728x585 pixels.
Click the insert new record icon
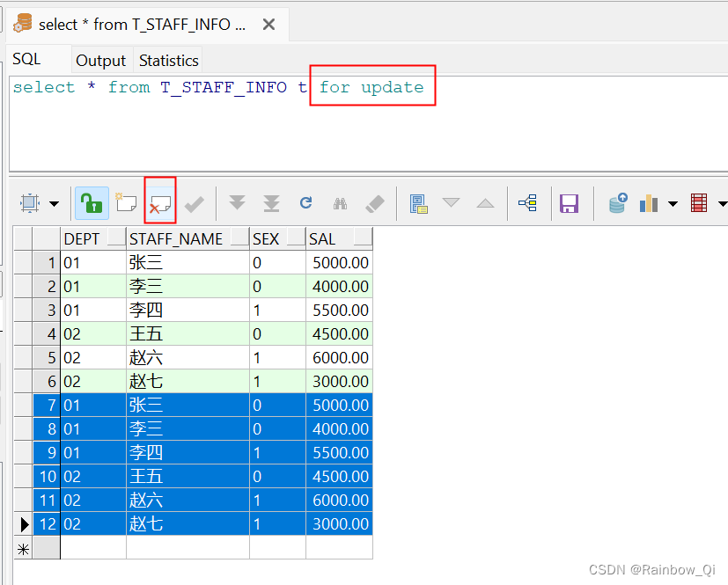coord(126,202)
